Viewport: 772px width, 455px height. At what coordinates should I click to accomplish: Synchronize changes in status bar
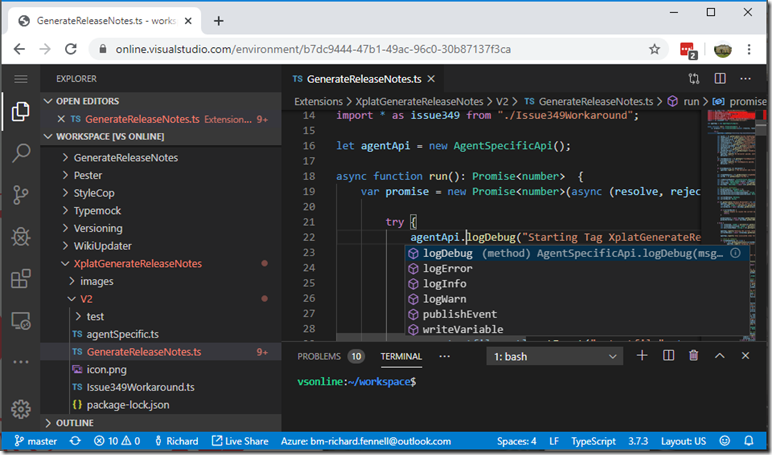pyautogui.click(x=75, y=441)
